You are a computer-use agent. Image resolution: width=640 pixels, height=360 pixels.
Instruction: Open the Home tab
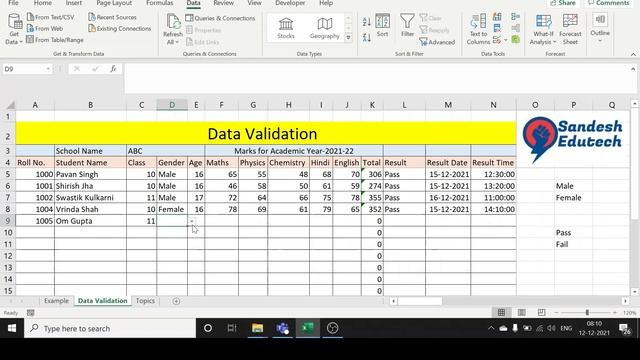42,3
